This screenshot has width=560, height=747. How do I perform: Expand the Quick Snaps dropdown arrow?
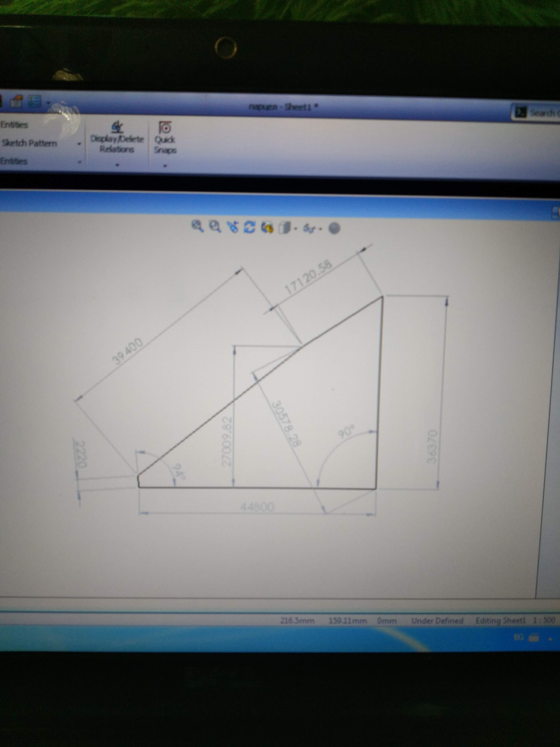[165, 166]
